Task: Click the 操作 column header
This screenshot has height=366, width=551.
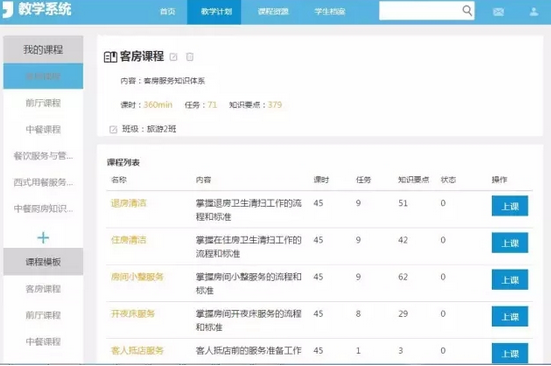Action: pyautogui.click(x=499, y=180)
